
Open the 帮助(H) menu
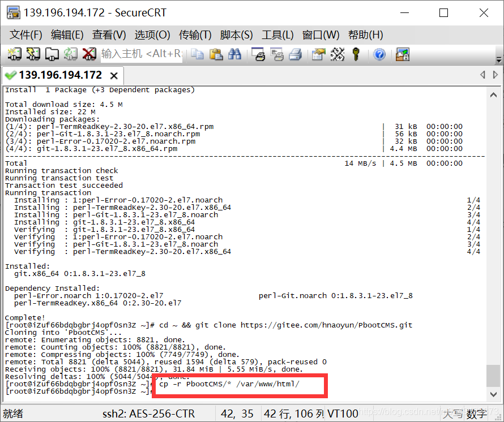click(x=366, y=35)
